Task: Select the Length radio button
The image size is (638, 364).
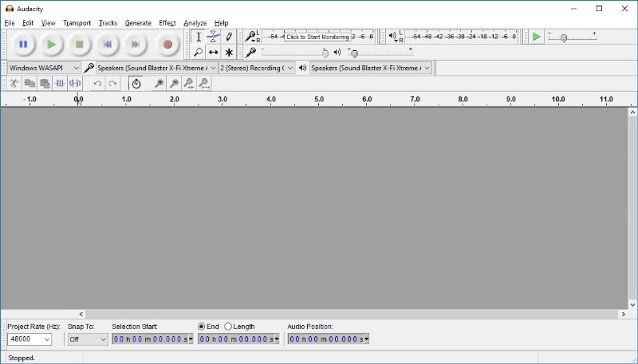Action: point(228,327)
